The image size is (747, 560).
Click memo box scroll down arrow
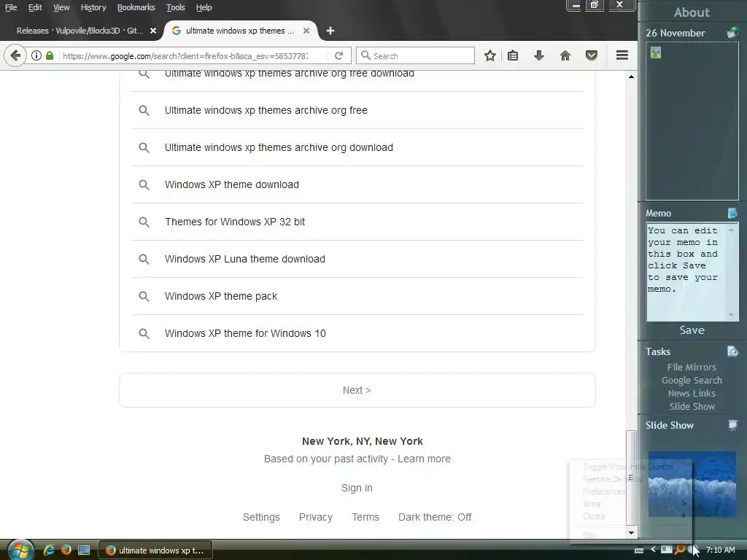coord(731,315)
